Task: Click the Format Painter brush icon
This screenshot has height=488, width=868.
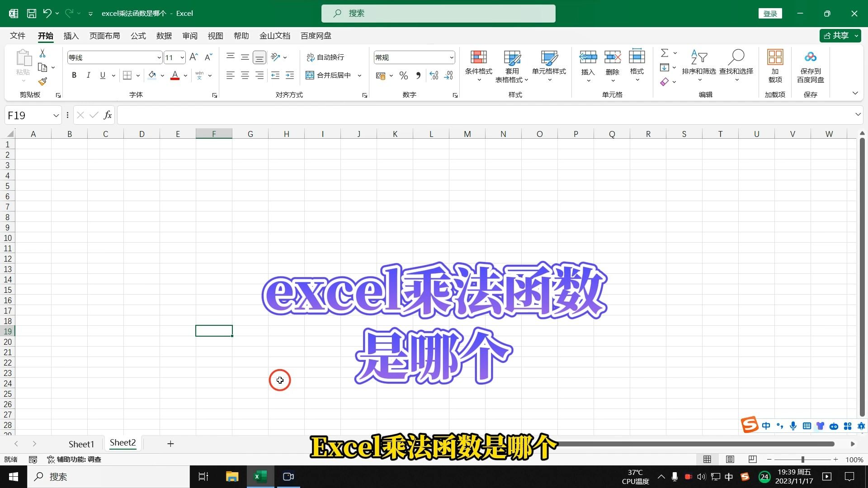Action: point(42,81)
